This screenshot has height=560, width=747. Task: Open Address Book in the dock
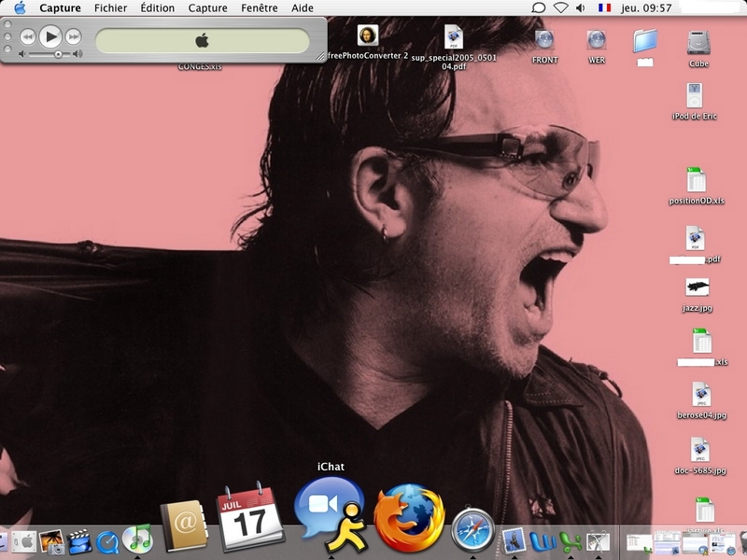[x=183, y=526]
